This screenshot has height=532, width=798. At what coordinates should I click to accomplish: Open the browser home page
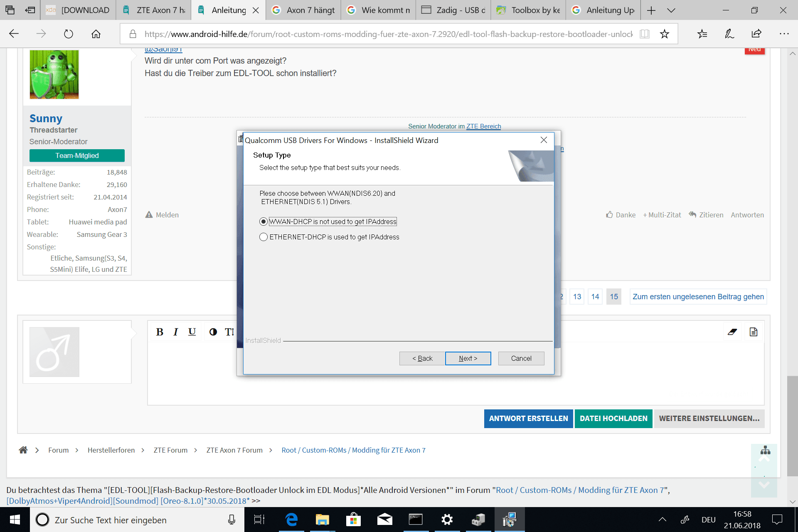pyautogui.click(x=96, y=34)
